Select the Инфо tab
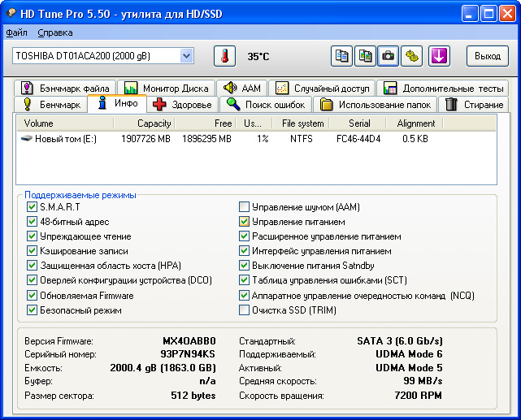The width and height of the screenshot is (521, 420). click(117, 103)
